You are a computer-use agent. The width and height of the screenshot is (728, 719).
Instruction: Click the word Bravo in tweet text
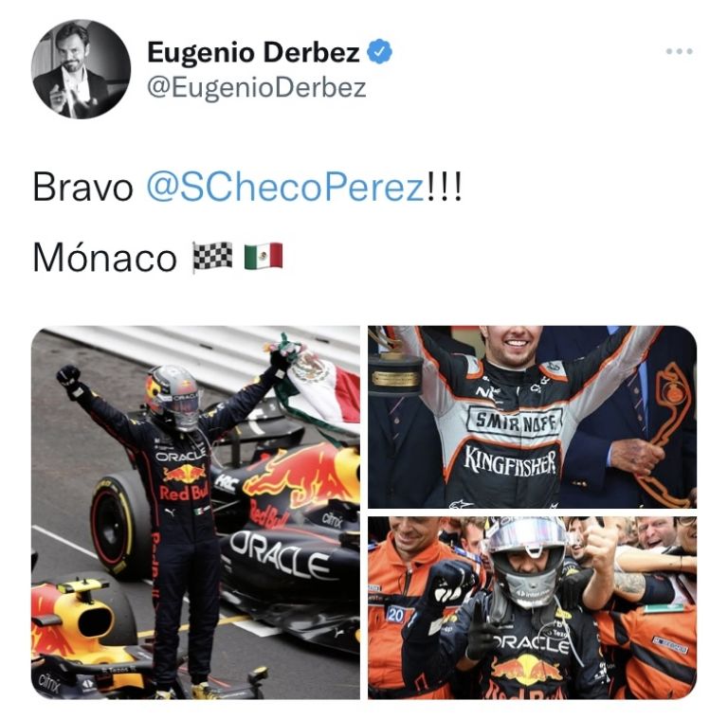tap(83, 188)
